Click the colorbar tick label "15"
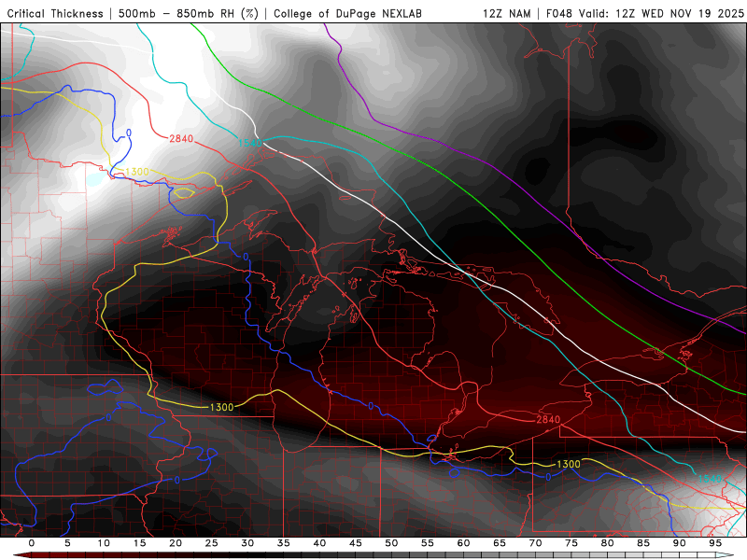The image size is (747, 560). click(139, 543)
